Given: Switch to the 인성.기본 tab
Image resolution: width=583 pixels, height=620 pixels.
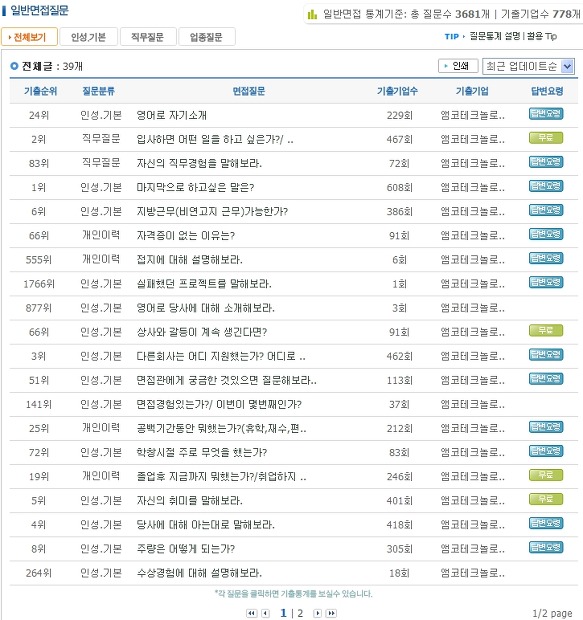Looking at the screenshot, I should pyautogui.click(x=88, y=37).
